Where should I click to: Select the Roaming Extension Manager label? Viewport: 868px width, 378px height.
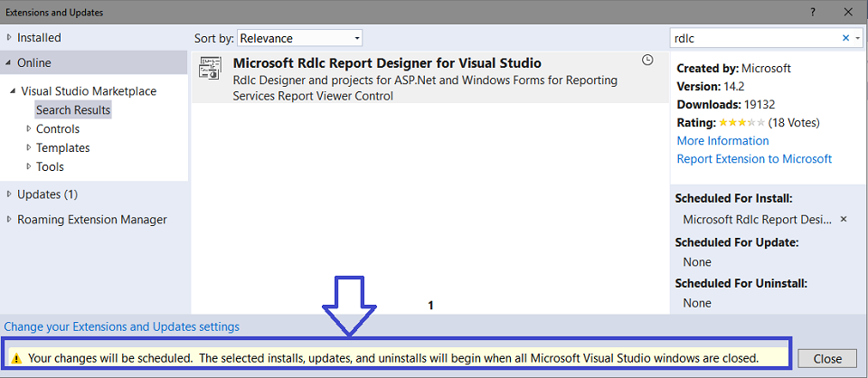tap(92, 219)
